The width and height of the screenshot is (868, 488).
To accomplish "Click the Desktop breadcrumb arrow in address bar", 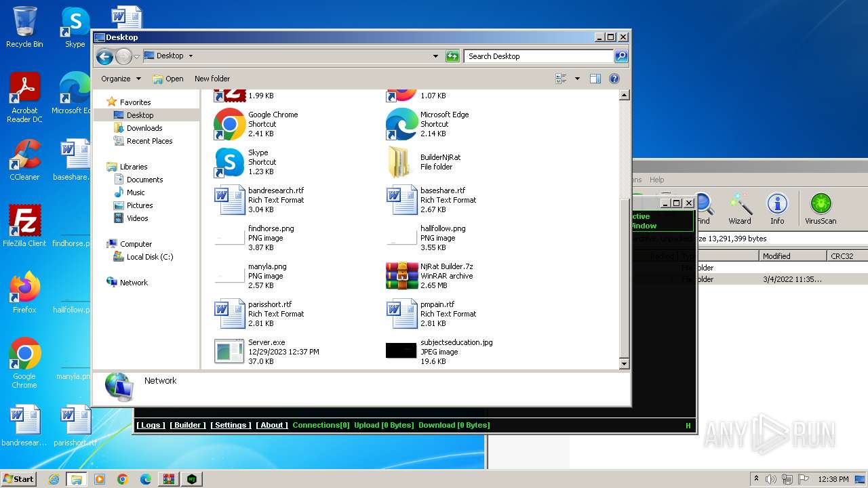I will coord(191,56).
